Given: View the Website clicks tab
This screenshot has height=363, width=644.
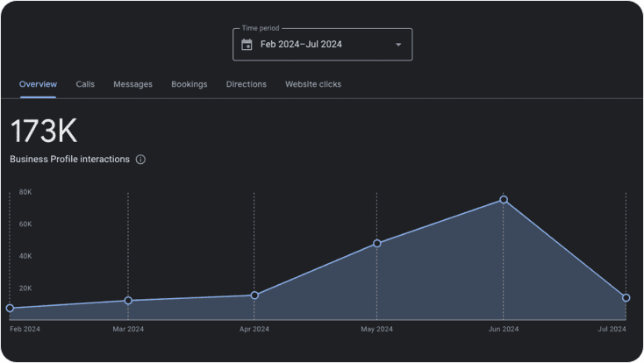Looking at the screenshot, I should coord(313,84).
